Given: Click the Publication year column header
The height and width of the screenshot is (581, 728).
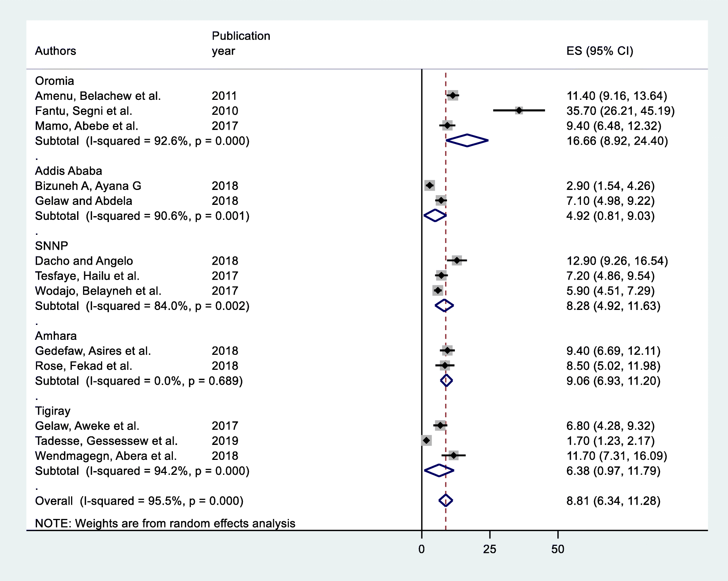Looking at the screenshot, I should (241, 43).
